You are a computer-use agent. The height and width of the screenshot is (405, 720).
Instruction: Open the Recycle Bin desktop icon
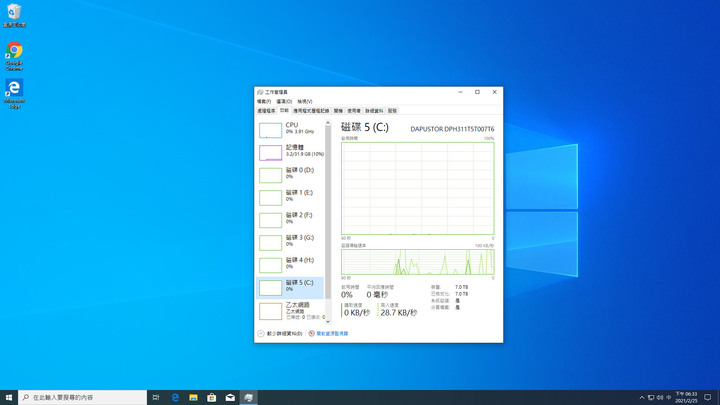pyautogui.click(x=14, y=15)
